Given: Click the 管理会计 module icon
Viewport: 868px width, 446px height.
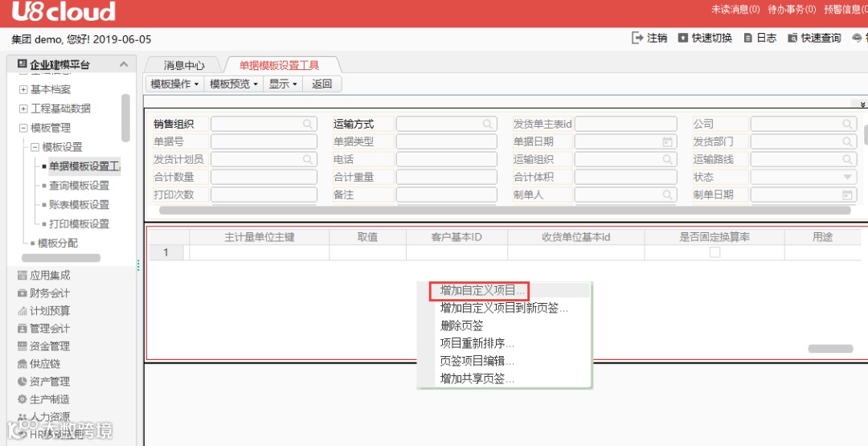Looking at the screenshot, I should click(x=23, y=328).
